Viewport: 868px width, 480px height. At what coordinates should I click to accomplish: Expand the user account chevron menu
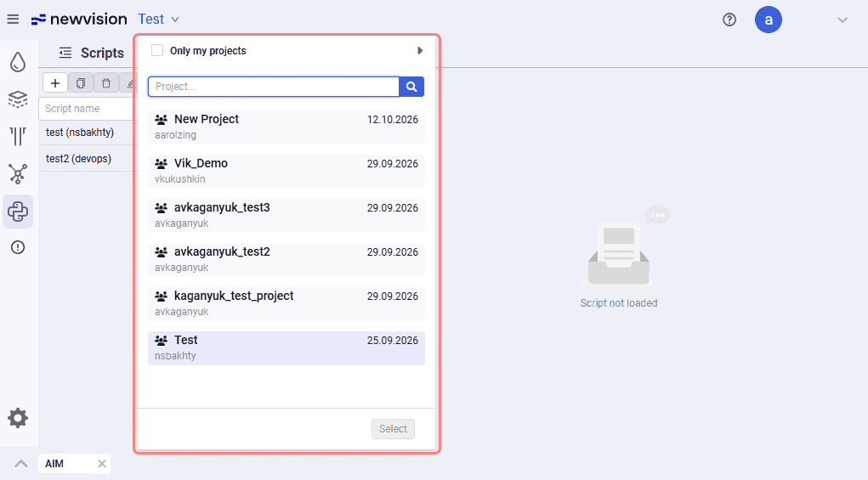pyautogui.click(x=842, y=20)
